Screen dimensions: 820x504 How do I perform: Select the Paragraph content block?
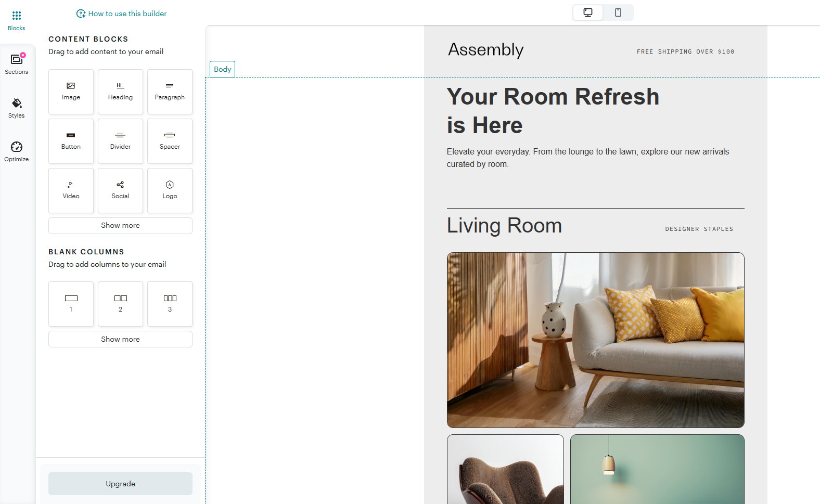tap(170, 92)
